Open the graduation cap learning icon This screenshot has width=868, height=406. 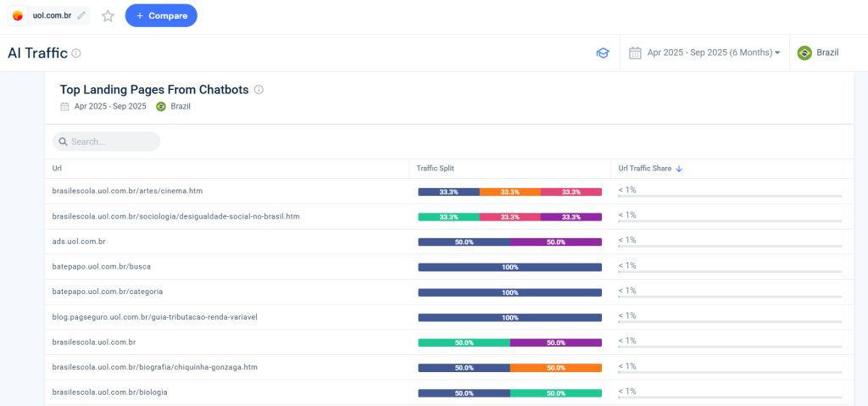pyautogui.click(x=603, y=53)
